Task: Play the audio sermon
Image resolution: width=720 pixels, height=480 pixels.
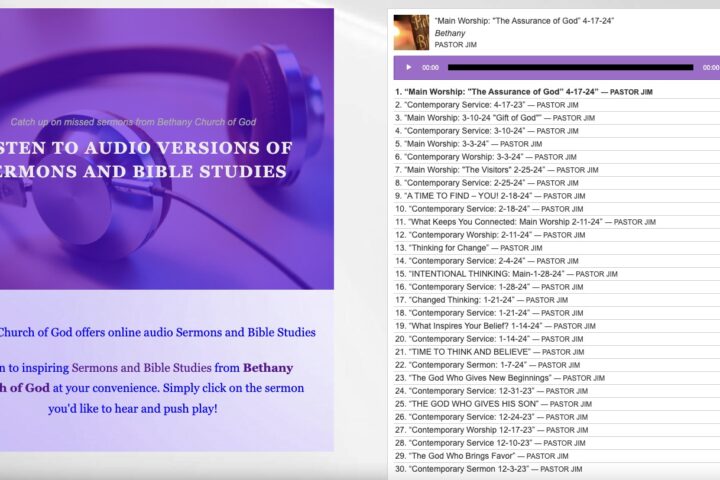Action: pyautogui.click(x=409, y=68)
